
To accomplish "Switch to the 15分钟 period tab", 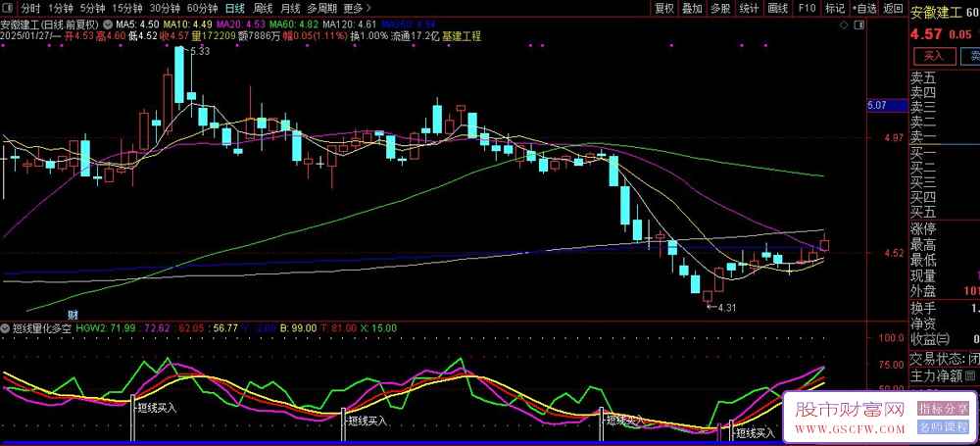I will [127, 8].
